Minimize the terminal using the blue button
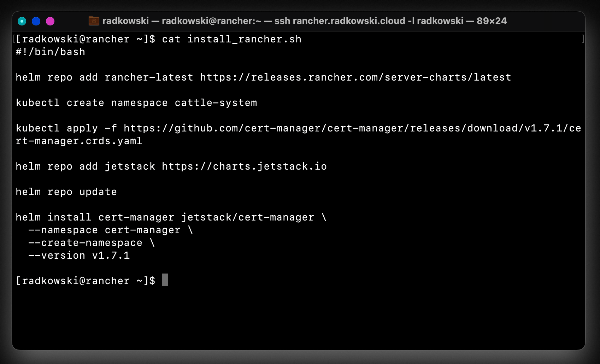This screenshot has width=600, height=364. 36,21
